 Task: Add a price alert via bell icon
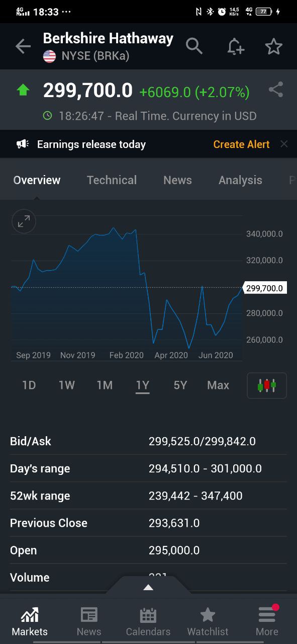(x=235, y=47)
